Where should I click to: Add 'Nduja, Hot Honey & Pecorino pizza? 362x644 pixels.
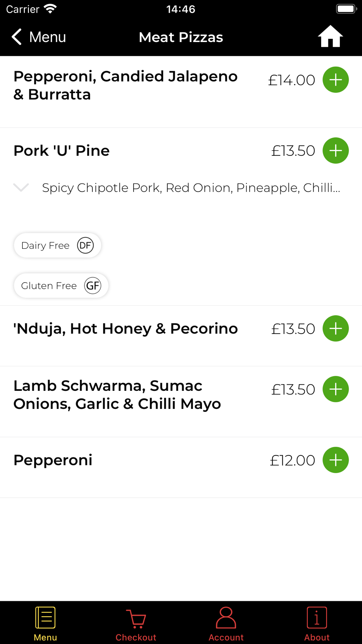tap(336, 329)
